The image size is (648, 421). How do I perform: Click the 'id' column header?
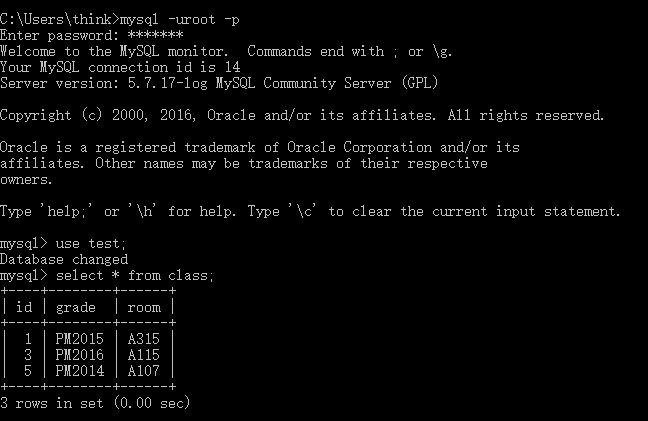click(x=25, y=307)
